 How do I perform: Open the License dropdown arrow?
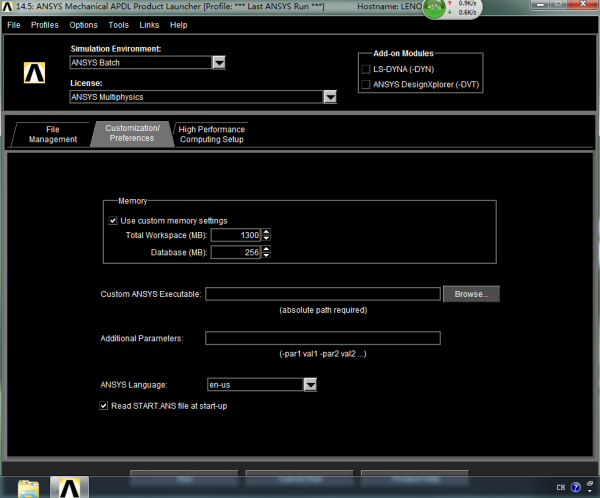(330, 97)
